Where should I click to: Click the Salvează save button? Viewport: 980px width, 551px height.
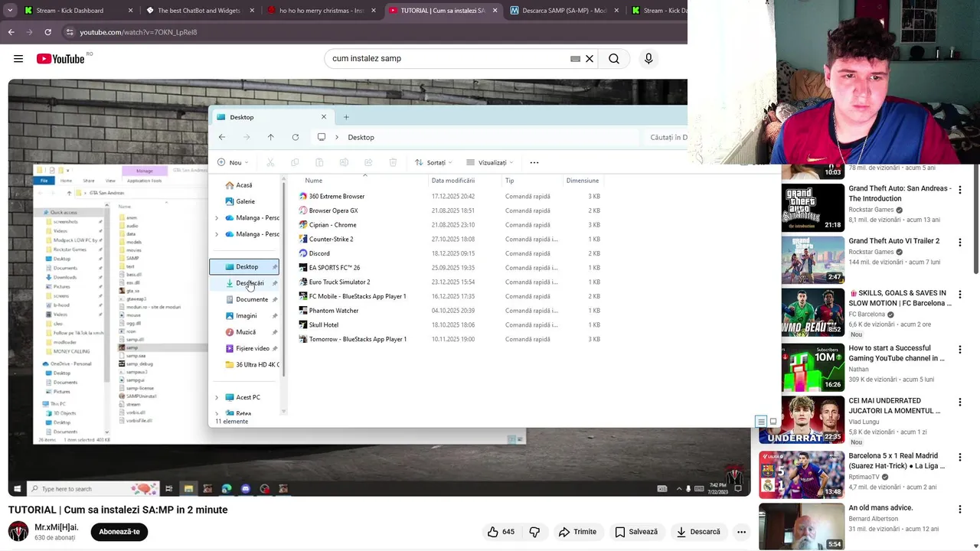tap(637, 532)
